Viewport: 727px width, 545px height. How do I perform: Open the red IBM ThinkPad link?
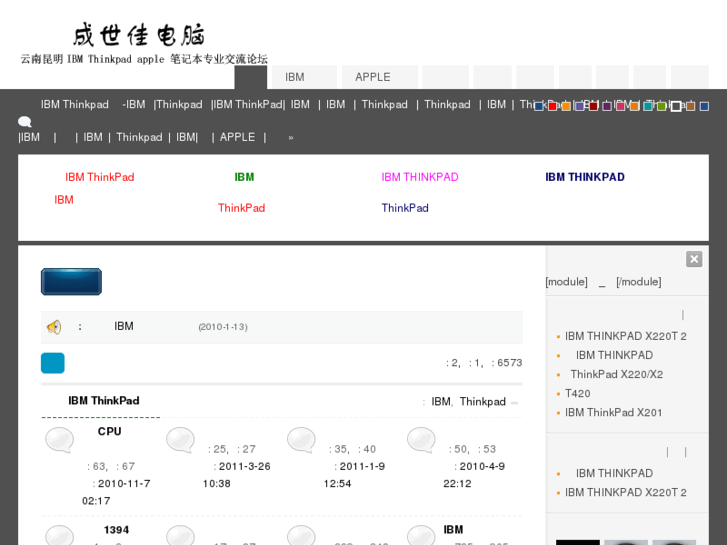(99, 178)
